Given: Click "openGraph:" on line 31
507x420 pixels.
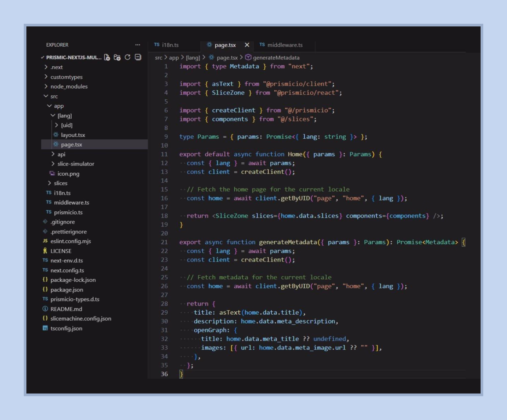Looking at the screenshot, I should (212, 330).
